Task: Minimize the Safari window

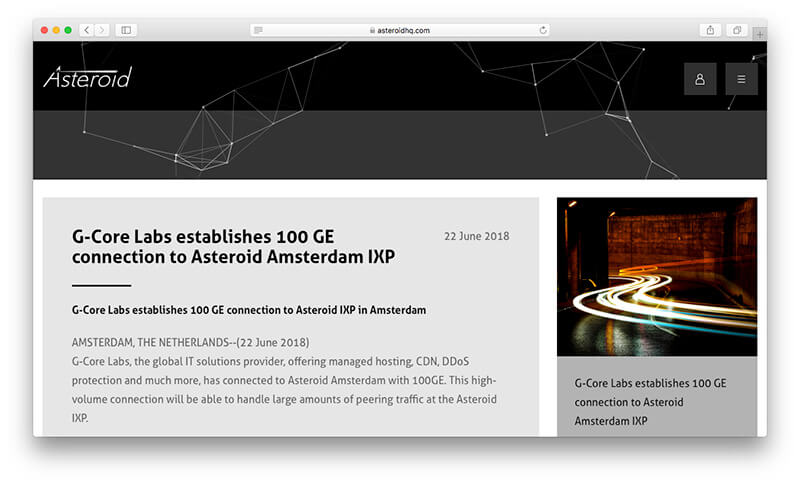Action: tap(56, 30)
